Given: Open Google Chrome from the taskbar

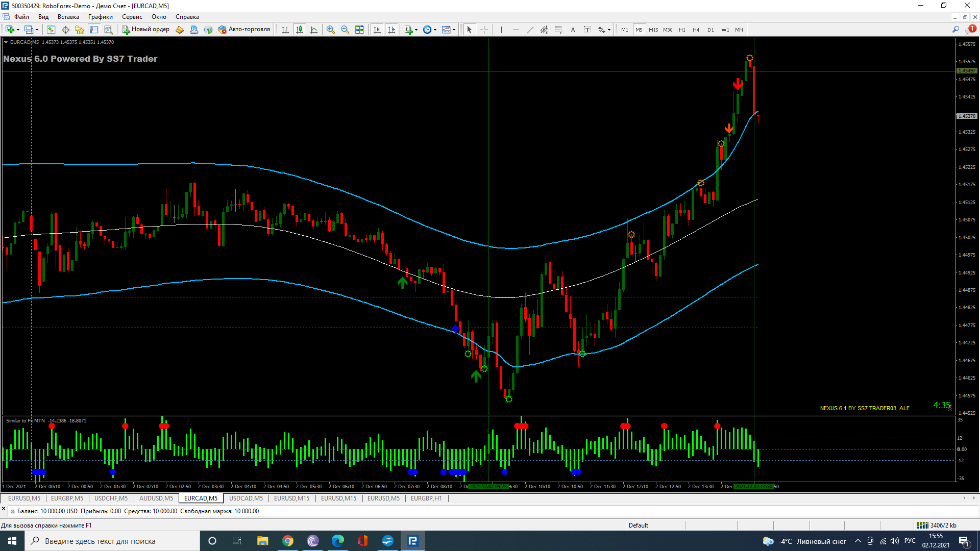Looking at the screenshot, I should pyautogui.click(x=288, y=541).
